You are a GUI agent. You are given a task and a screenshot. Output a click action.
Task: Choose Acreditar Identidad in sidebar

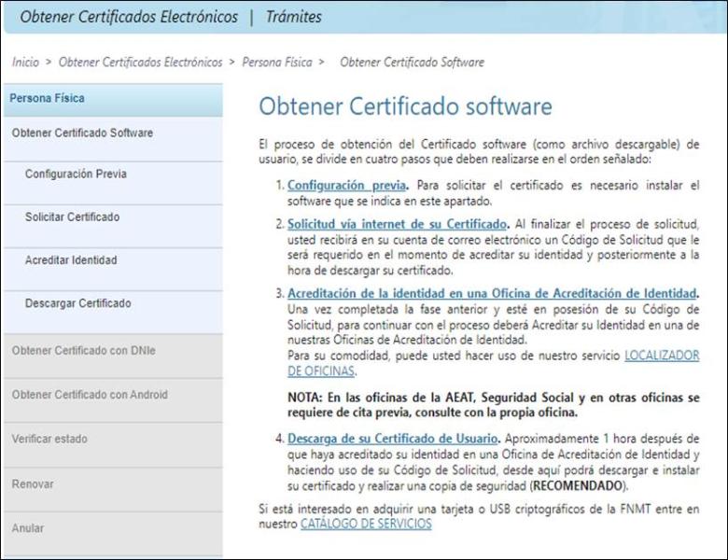71,260
